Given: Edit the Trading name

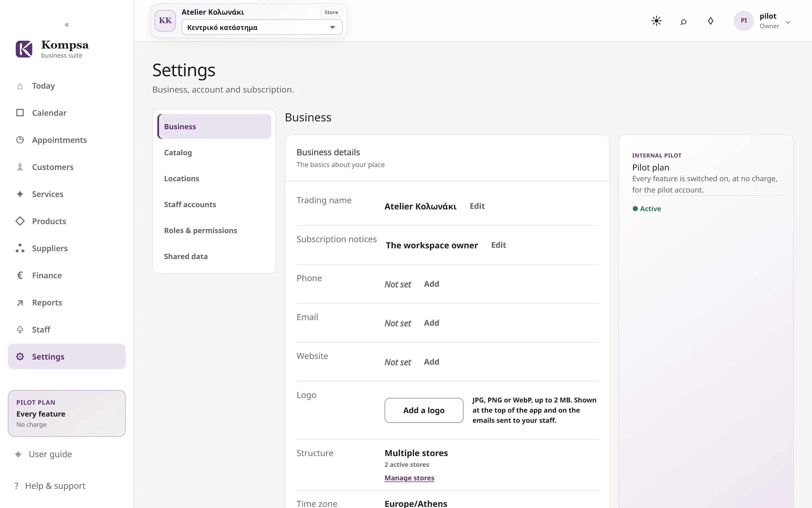Looking at the screenshot, I should (x=477, y=206).
